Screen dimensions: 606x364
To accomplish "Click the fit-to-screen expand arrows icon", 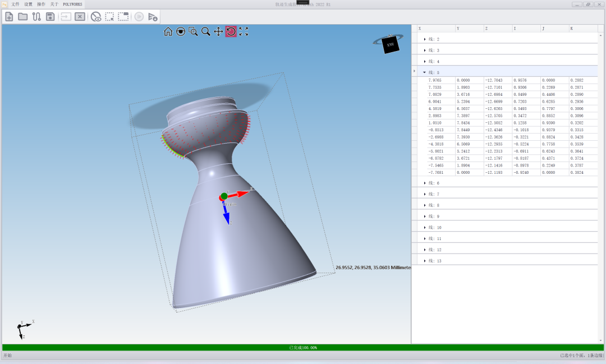I will (244, 32).
